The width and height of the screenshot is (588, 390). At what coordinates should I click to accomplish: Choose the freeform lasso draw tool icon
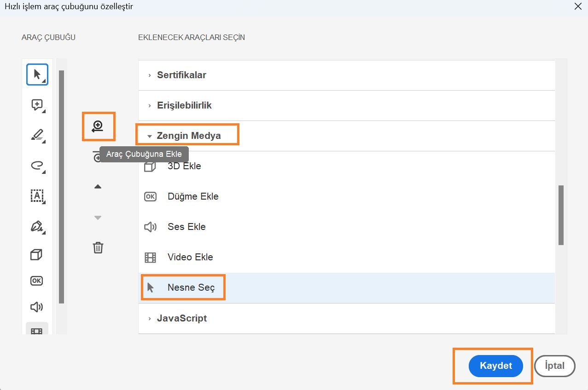[x=37, y=166]
